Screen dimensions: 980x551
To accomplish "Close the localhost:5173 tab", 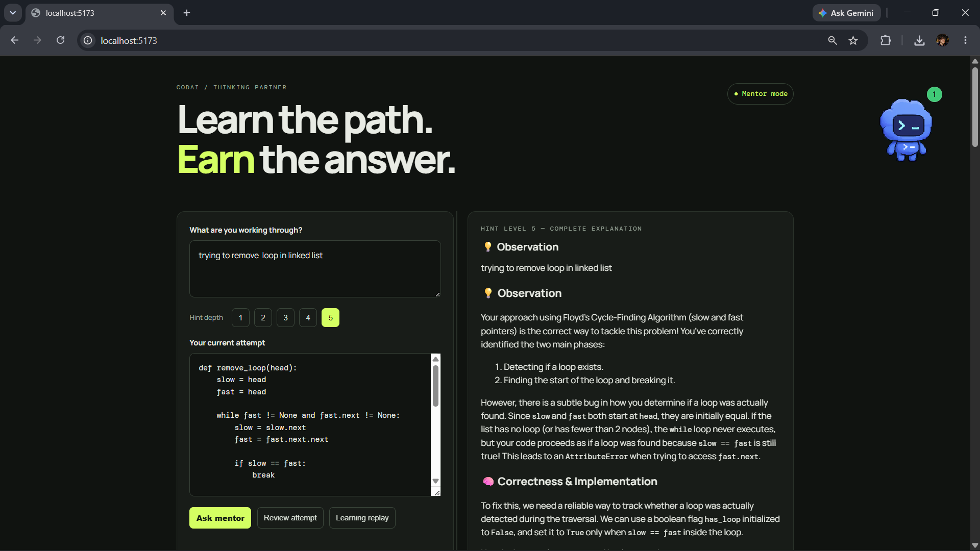I will point(163,13).
